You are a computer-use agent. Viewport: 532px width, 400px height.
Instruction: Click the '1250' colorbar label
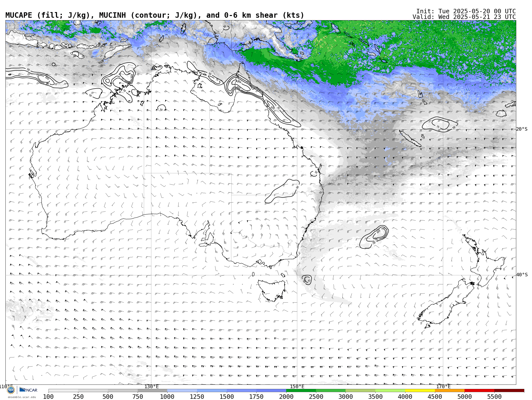coord(197,397)
